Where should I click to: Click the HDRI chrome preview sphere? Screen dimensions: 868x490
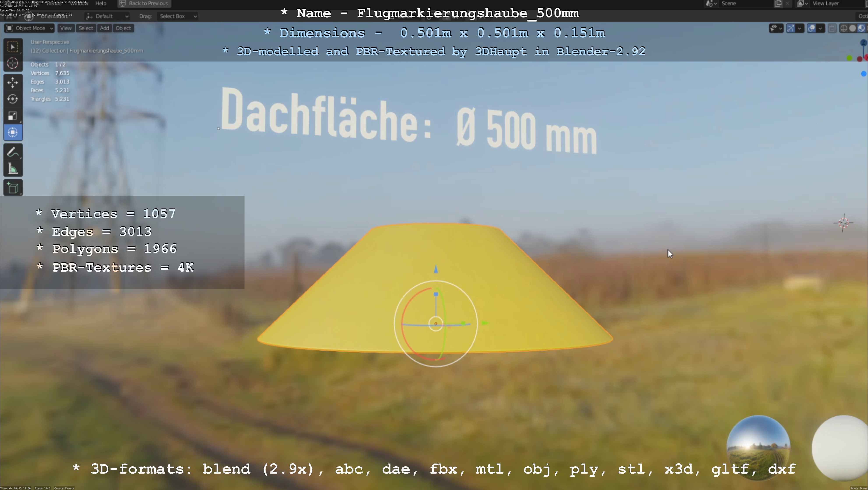point(758,448)
